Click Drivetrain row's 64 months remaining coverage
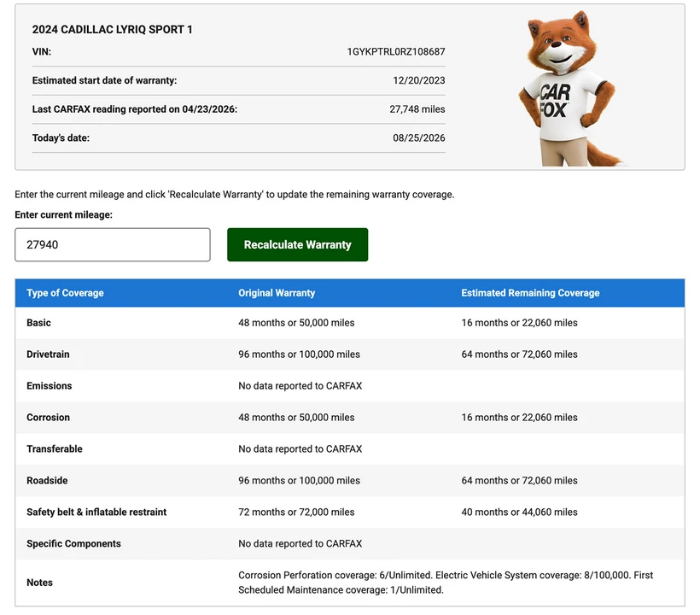Image resolution: width=700 pixels, height=615 pixels. point(519,354)
